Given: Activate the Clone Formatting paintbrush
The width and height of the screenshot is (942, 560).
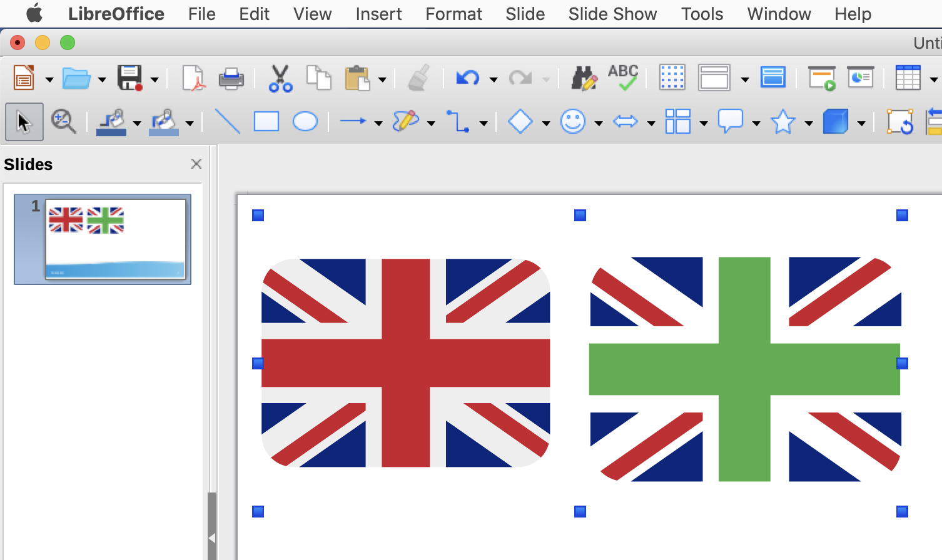Looking at the screenshot, I should [x=419, y=79].
